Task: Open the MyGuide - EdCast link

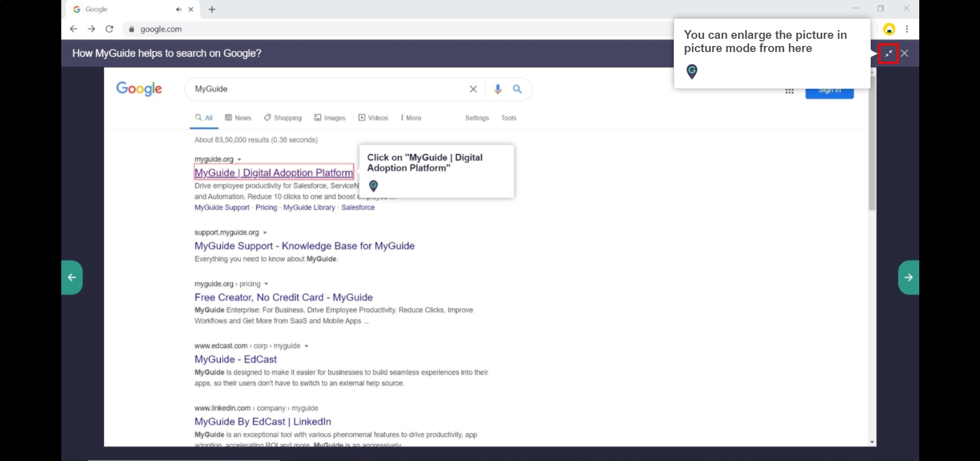Action: tap(236, 359)
